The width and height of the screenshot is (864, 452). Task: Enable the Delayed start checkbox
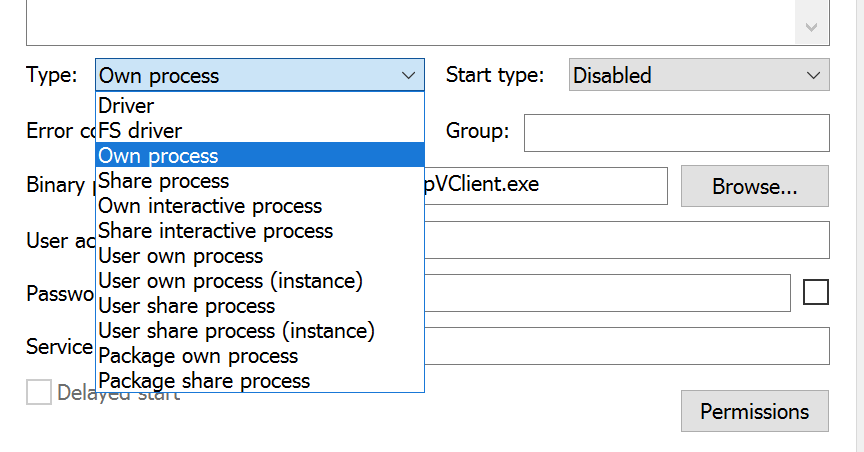tap(39, 393)
